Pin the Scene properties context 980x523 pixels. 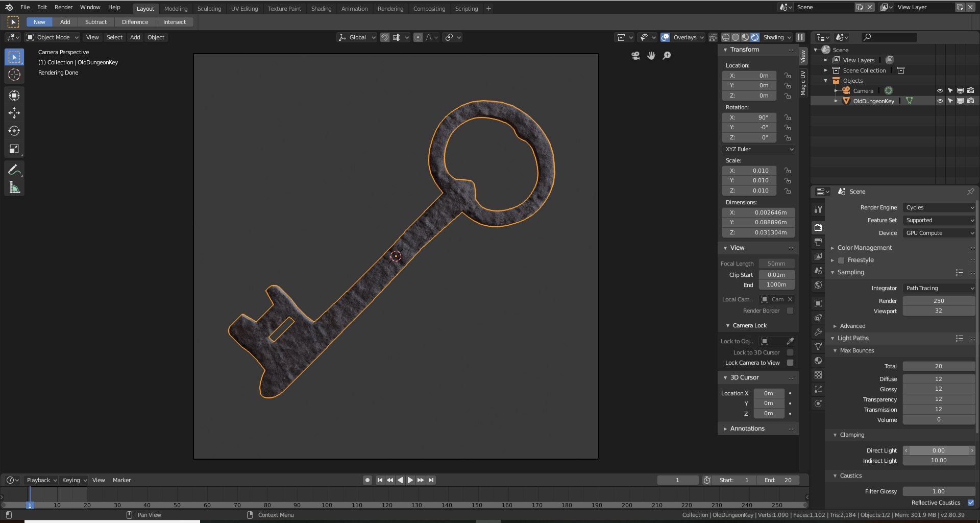click(970, 192)
